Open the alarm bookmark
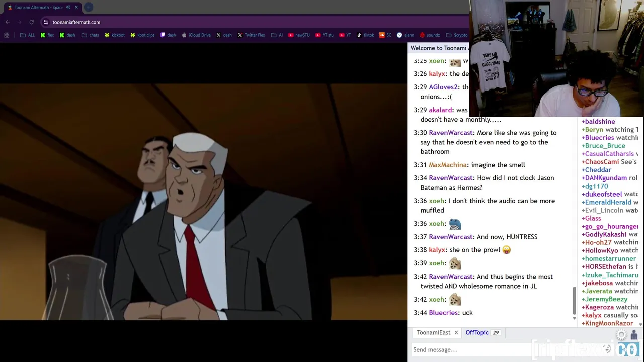This screenshot has width=644, height=362. [405, 35]
